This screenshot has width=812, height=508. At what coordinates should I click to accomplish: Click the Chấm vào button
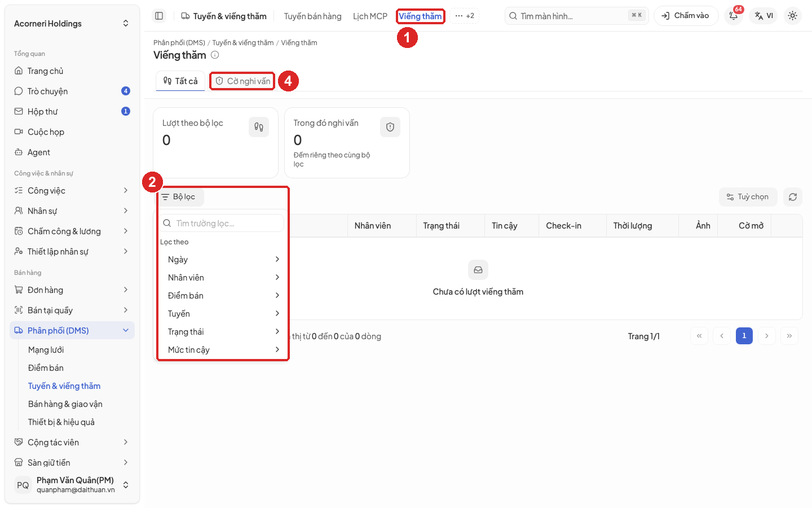[686, 16]
